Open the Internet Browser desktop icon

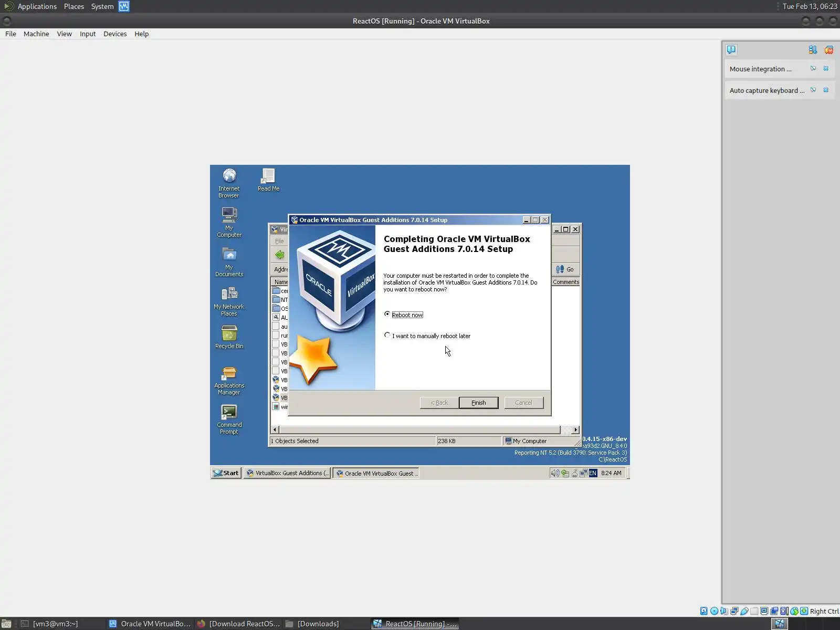(x=229, y=183)
